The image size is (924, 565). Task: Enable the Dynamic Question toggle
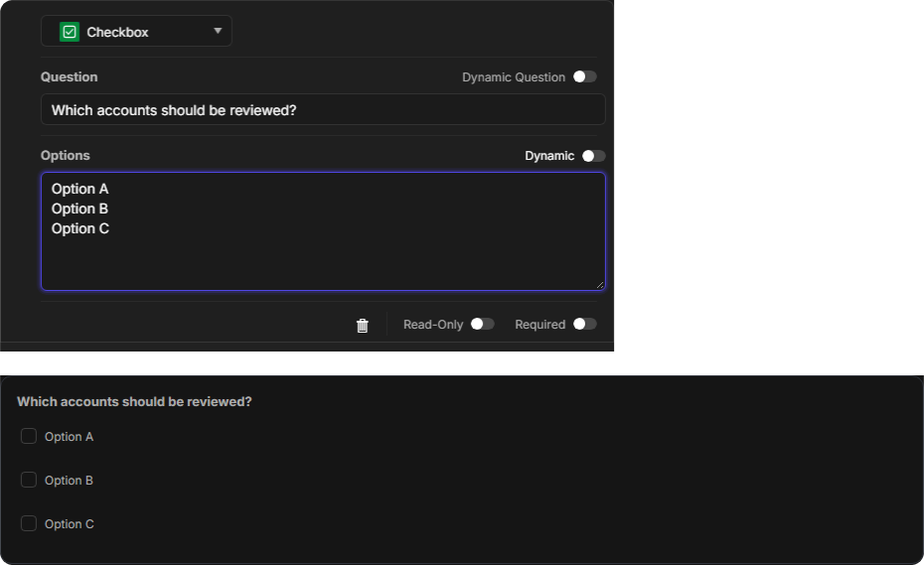pyautogui.click(x=584, y=77)
